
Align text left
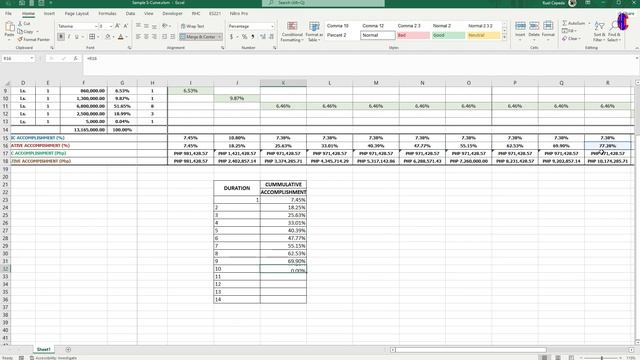(138, 37)
